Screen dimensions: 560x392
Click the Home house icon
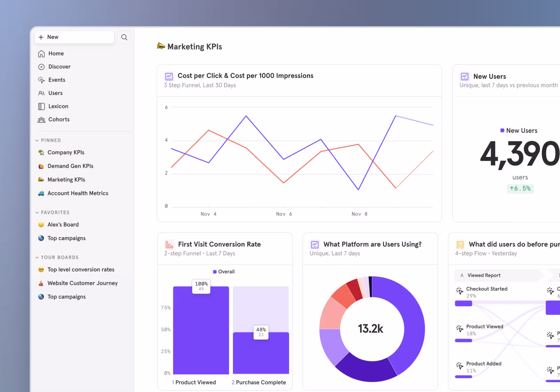41,54
